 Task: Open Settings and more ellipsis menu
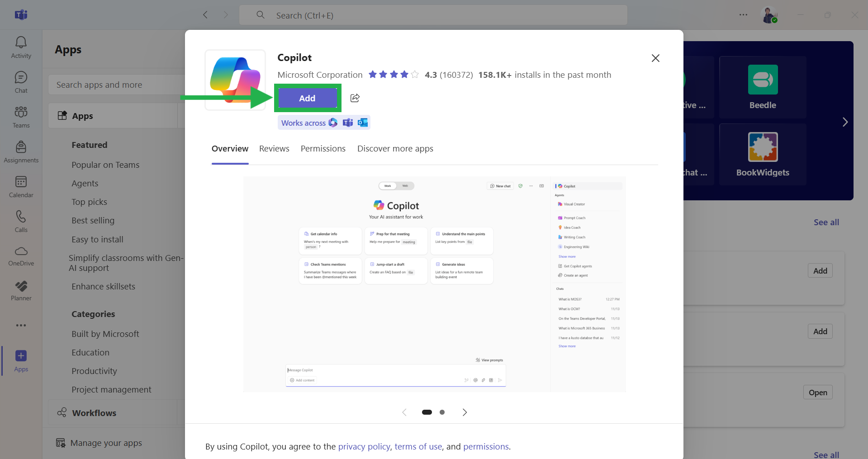tap(743, 15)
